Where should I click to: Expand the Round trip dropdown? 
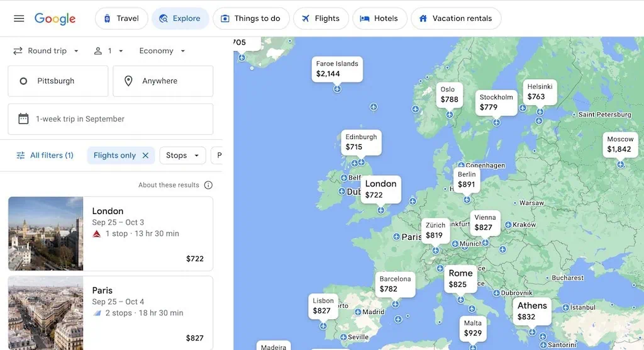46,51
